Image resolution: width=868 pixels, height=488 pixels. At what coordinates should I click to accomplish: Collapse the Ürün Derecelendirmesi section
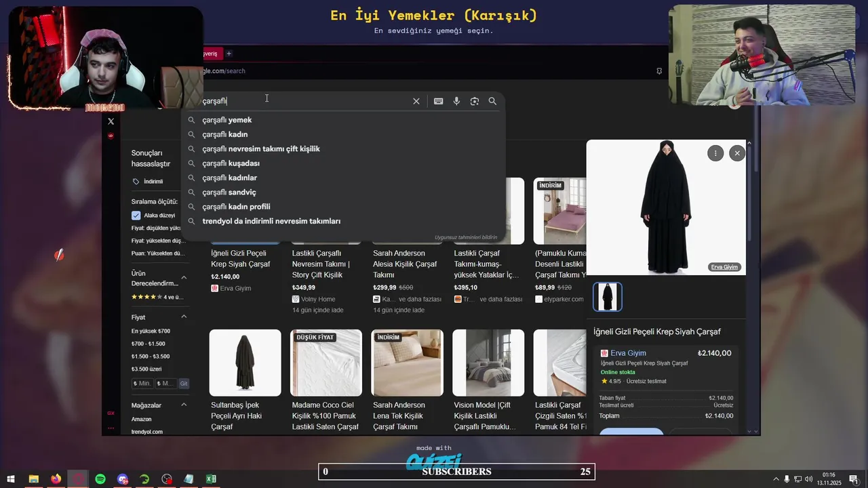(x=184, y=278)
